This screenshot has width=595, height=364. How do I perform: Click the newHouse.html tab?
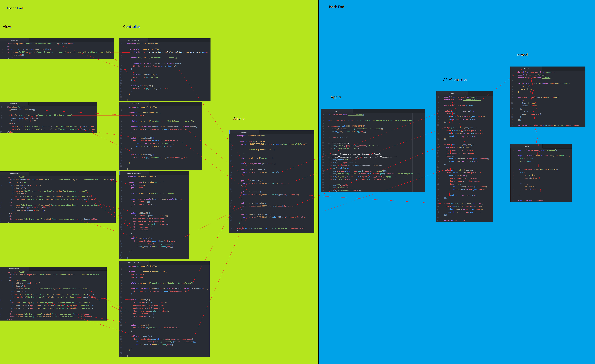(x=14, y=173)
